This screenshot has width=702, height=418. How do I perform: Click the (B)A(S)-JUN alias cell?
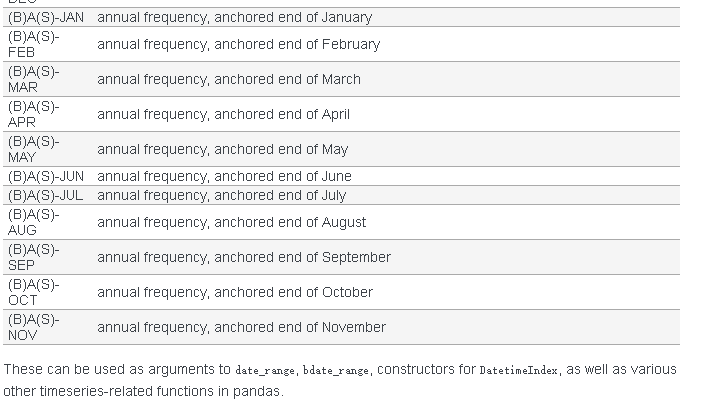(x=46, y=176)
